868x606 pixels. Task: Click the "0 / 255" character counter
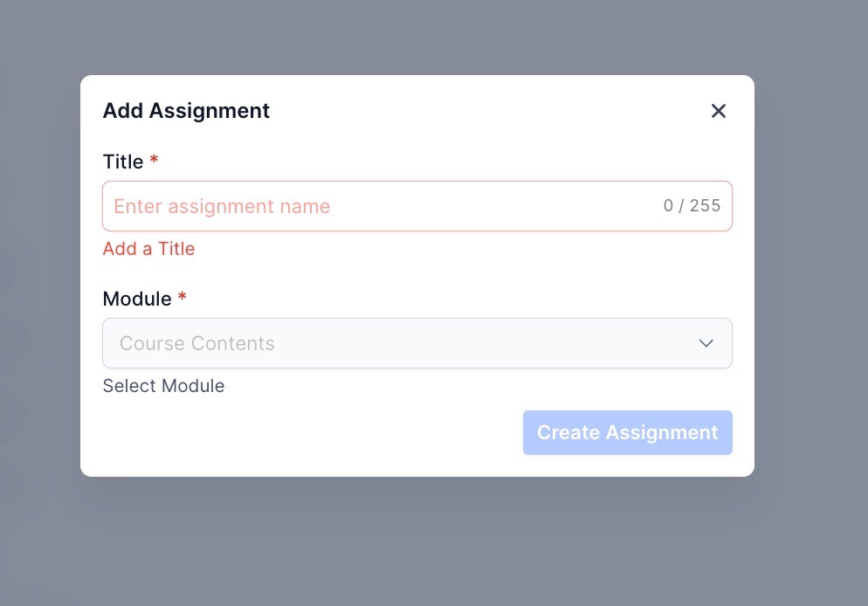click(x=692, y=206)
